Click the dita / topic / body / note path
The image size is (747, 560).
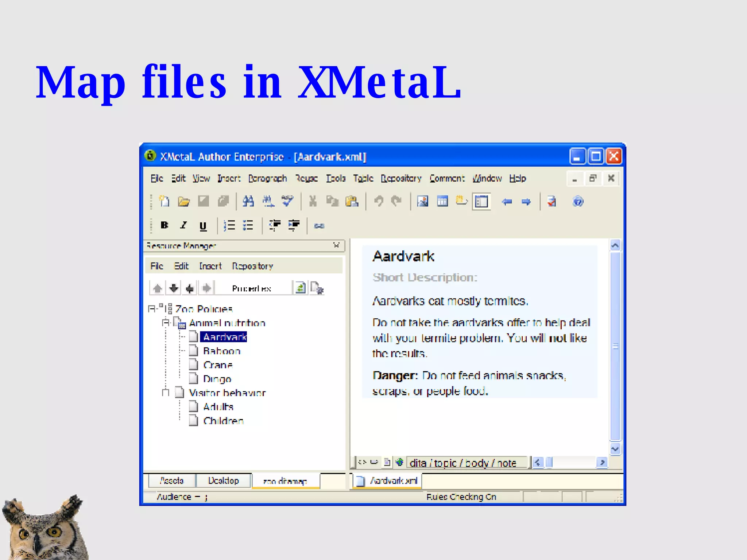pyautogui.click(x=462, y=463)
